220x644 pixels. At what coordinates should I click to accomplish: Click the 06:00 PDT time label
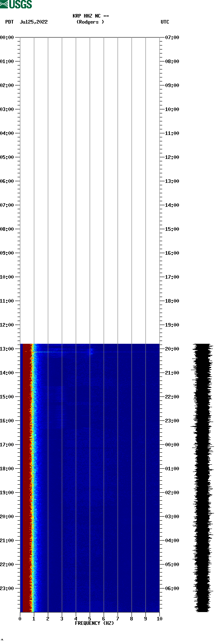pos(7,181)
